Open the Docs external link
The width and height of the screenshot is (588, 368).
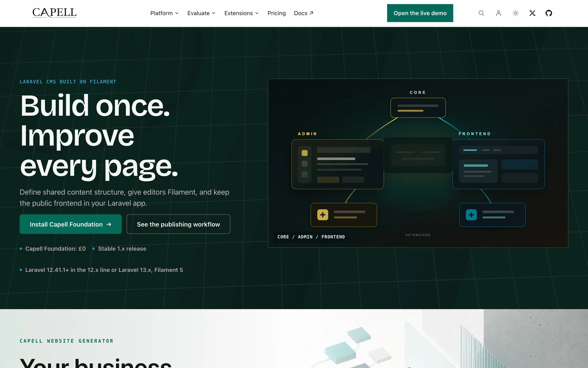click(304, 13)
